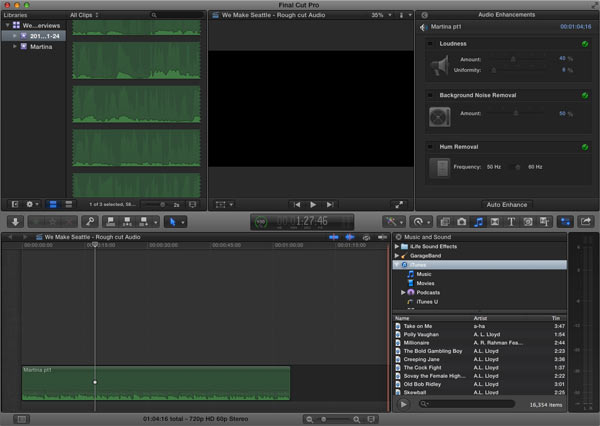Open the Photos browser camera icon
This screenshot has height=426, width=600.
pos(462,222)
